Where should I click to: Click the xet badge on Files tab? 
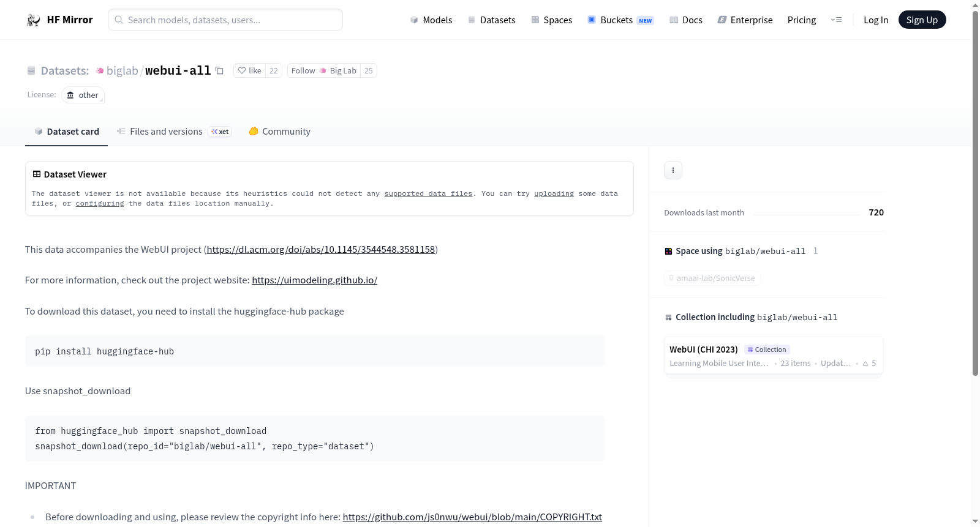(220, 132)
